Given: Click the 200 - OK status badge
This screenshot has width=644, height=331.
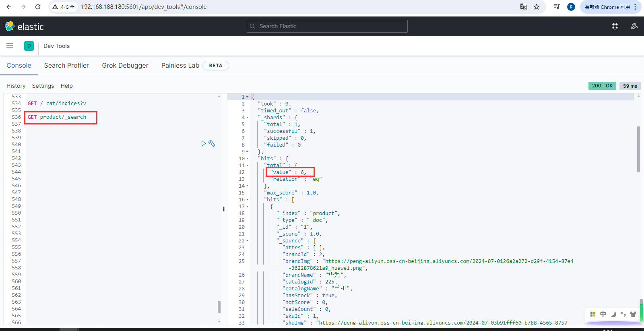Looking at the screenshot, I should (602, 86).
